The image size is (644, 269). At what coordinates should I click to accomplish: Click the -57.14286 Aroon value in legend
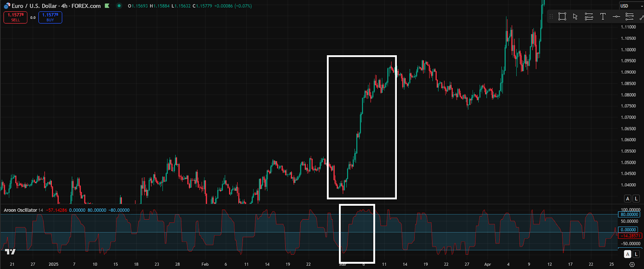[56, 210]
